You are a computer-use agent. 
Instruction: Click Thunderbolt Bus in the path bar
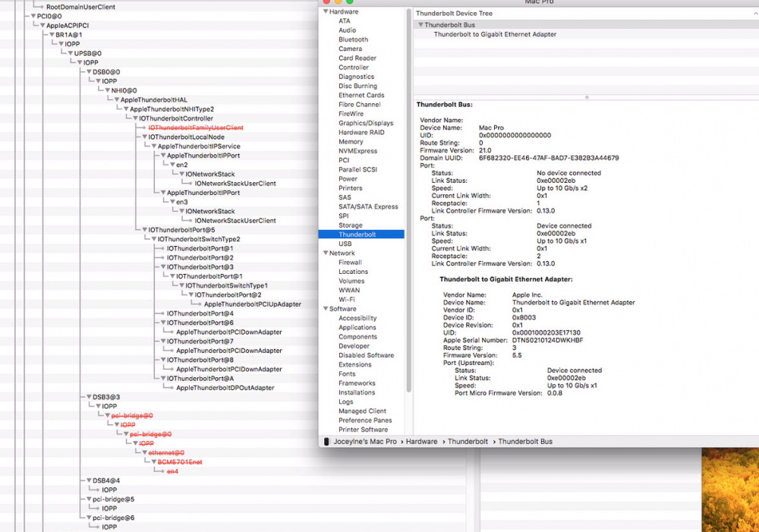(x=525, y=442)
